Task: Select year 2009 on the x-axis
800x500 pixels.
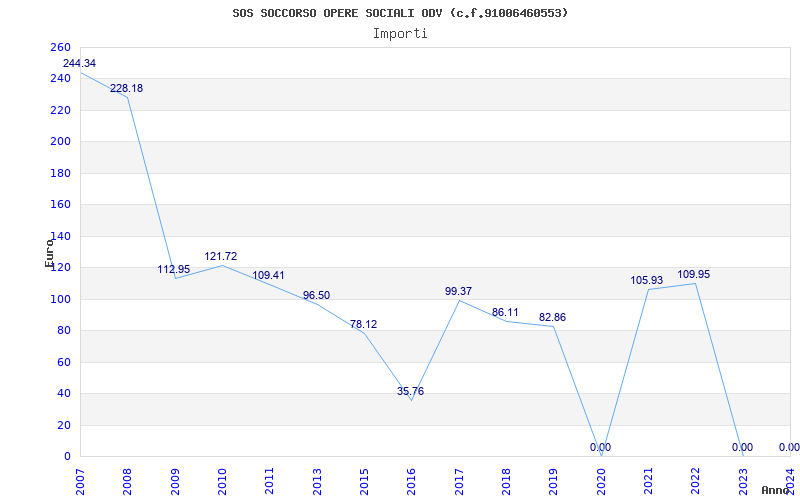Action: (x=174, y=481)
